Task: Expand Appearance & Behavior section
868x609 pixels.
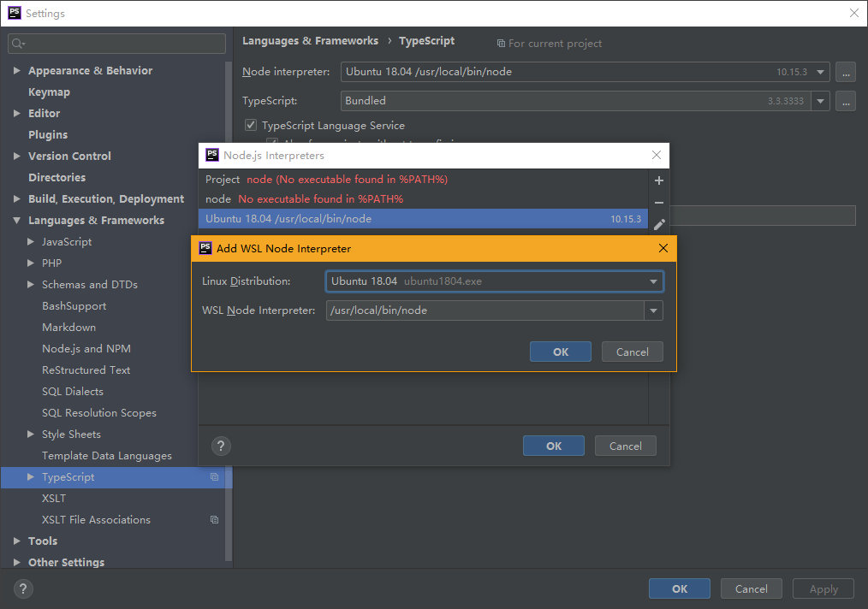Action: 16,70
